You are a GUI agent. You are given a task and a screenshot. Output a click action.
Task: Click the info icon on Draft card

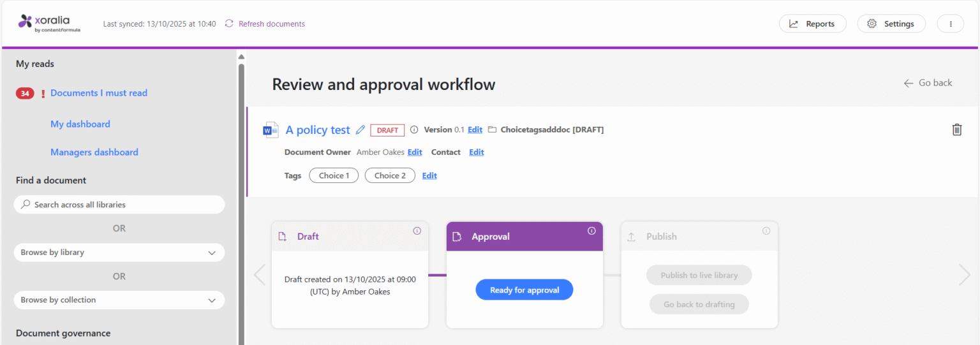(x=417, y=231)
